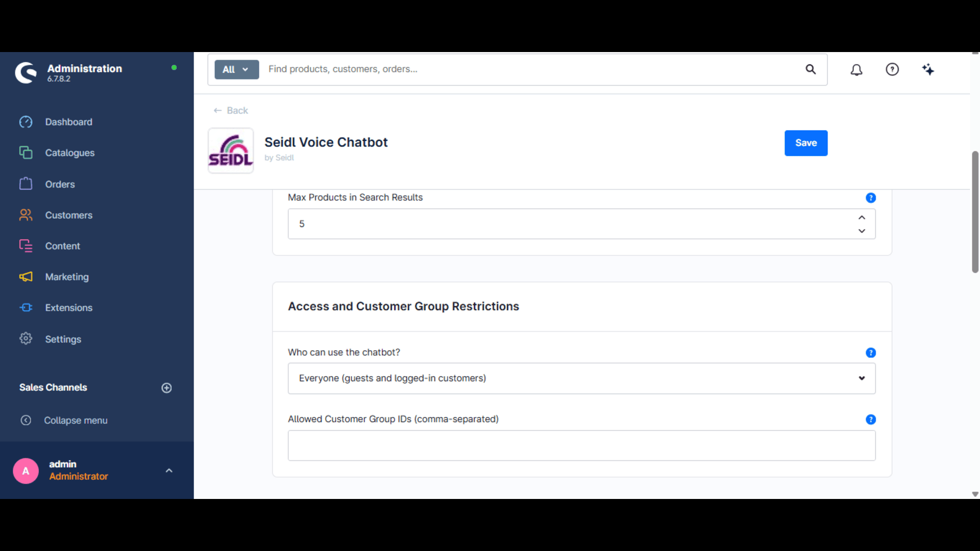The height and width of the screenshot is (551, 980).
Task: Click Access and Customer Group Restrictions heading
Action: pos(403,306)
